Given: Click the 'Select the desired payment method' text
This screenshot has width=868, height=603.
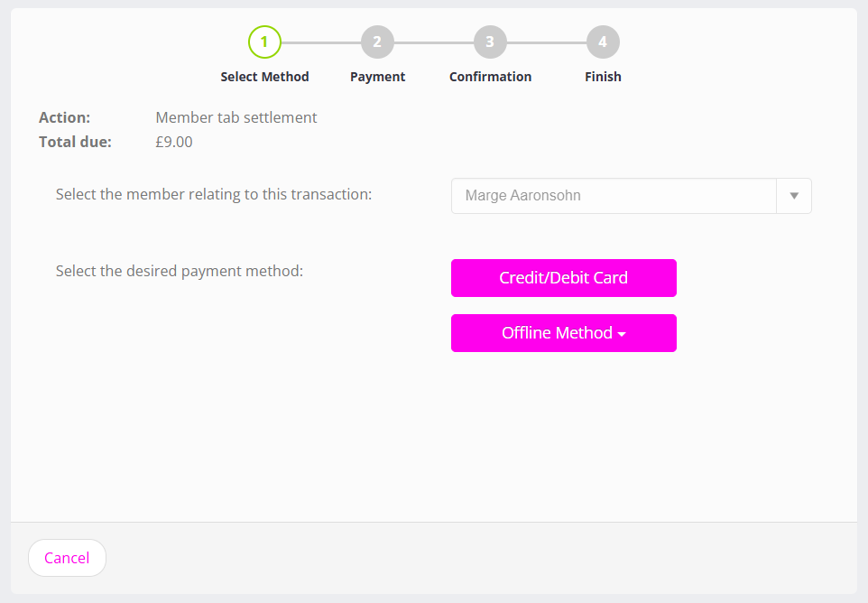Looking at the screenshot, I should click(x=180, y=271).
